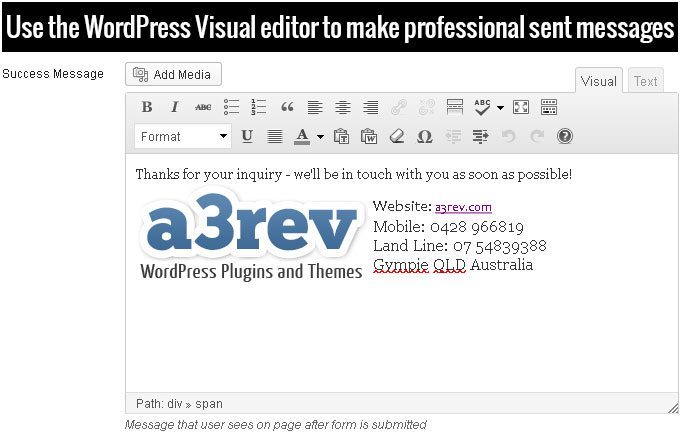
Task: Insert a numbered list
Action: click(258, 107)
